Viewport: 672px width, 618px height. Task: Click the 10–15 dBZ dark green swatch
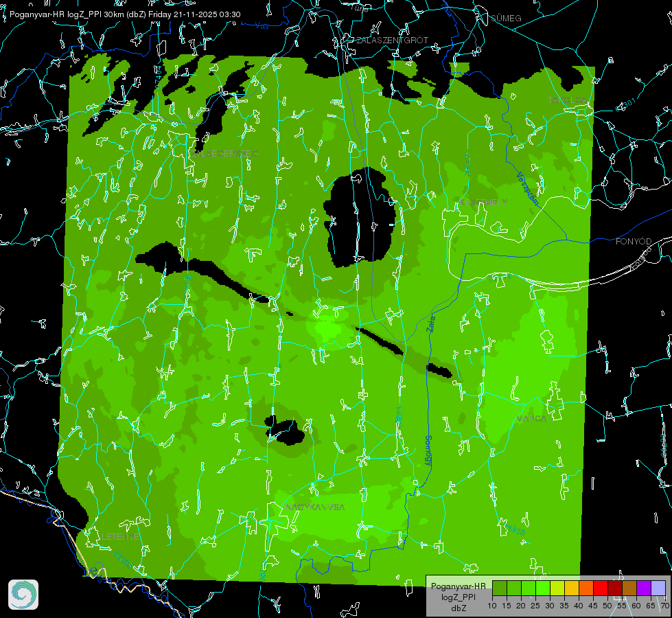point(499,588)
